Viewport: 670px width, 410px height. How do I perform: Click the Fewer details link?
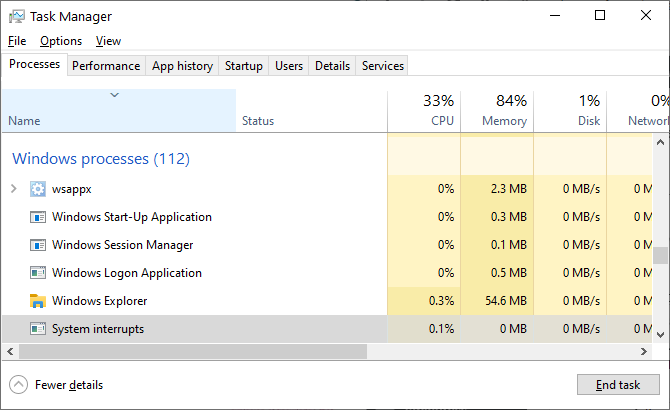pyautogui.click(x=68, y=385)
